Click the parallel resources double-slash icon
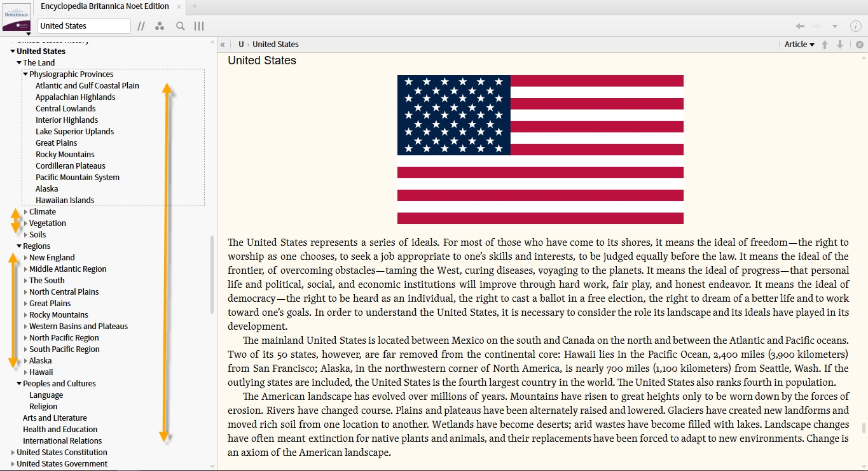This screenshot has height=471, width=868. (141, 26)
